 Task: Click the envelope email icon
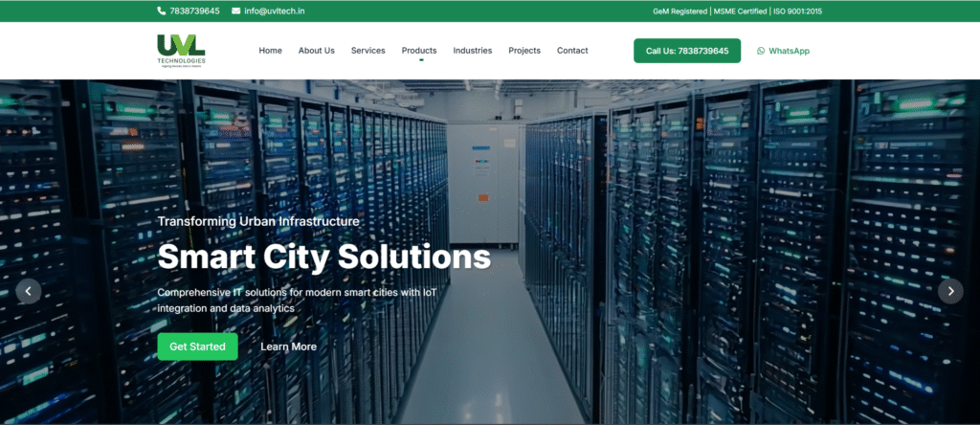pos(235,11)
